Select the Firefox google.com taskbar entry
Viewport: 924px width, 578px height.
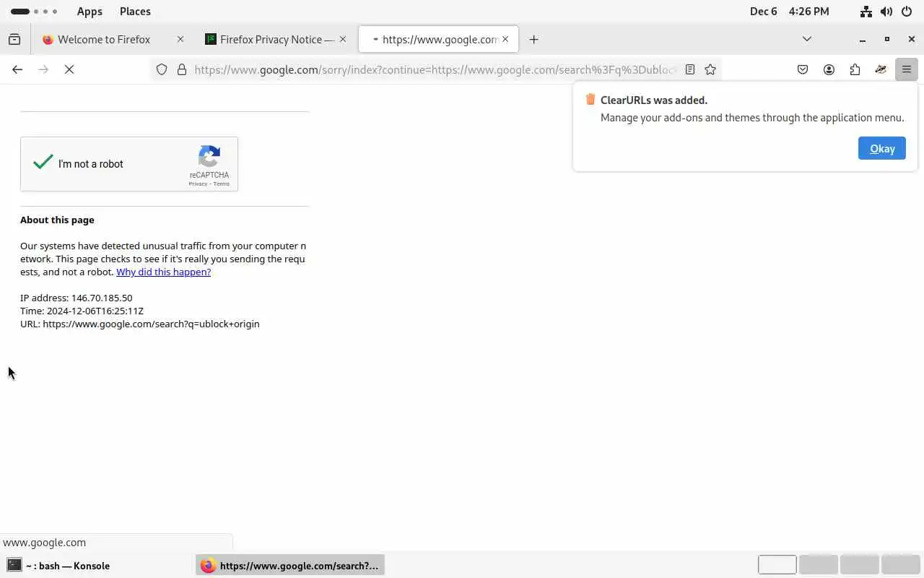(x=290, y=566)
